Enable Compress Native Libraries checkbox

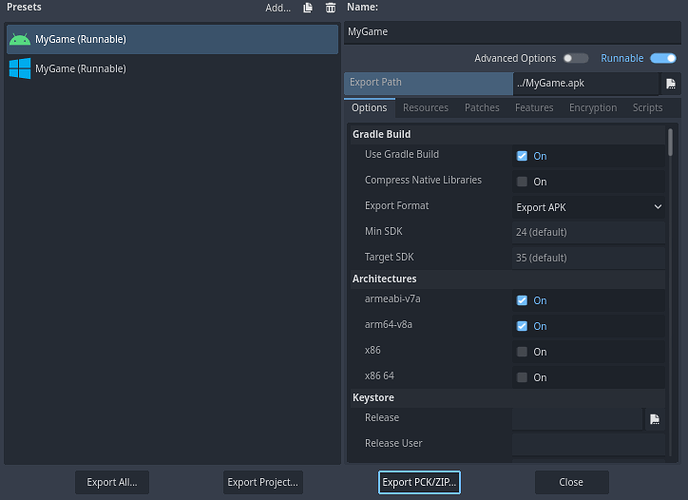click(x=522, y=182)
